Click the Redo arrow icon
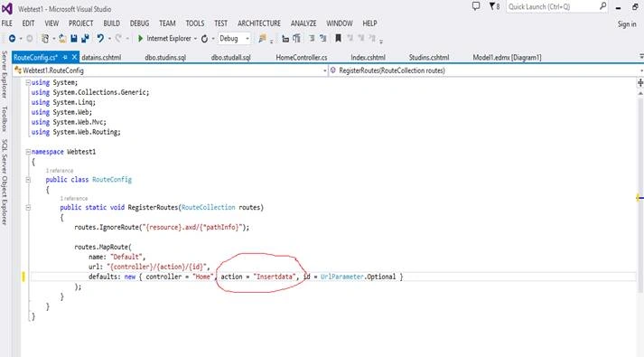The image size is (644, 357). (118, 38)
